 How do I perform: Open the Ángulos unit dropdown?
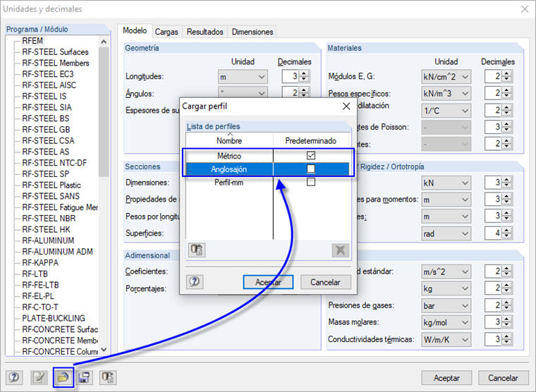243,92
